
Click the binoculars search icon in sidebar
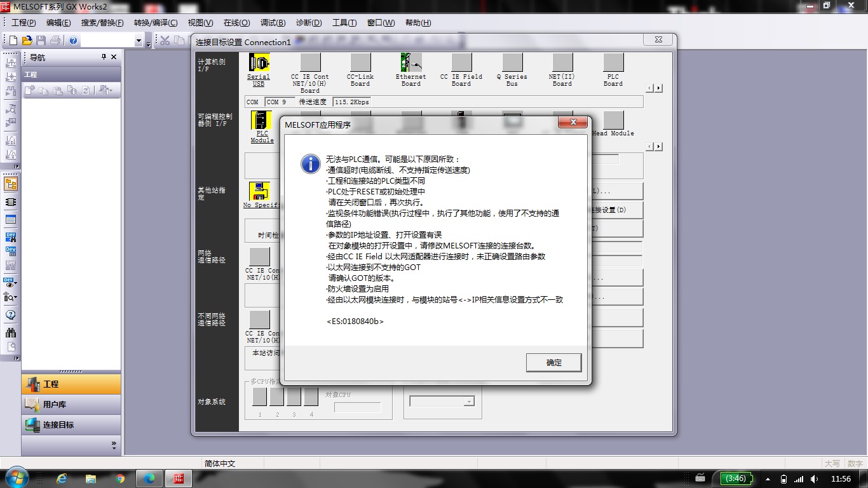(x=11, y=332)
